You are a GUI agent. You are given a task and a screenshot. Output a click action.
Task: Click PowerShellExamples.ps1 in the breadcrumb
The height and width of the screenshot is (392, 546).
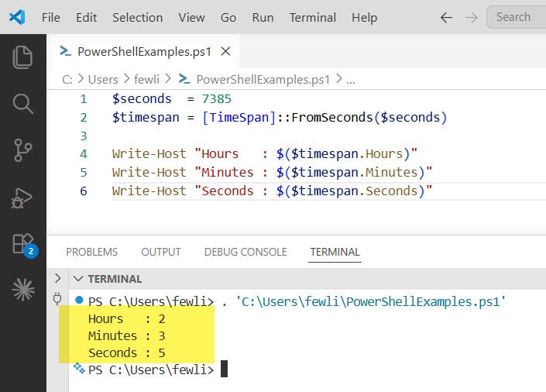(263, 80)
